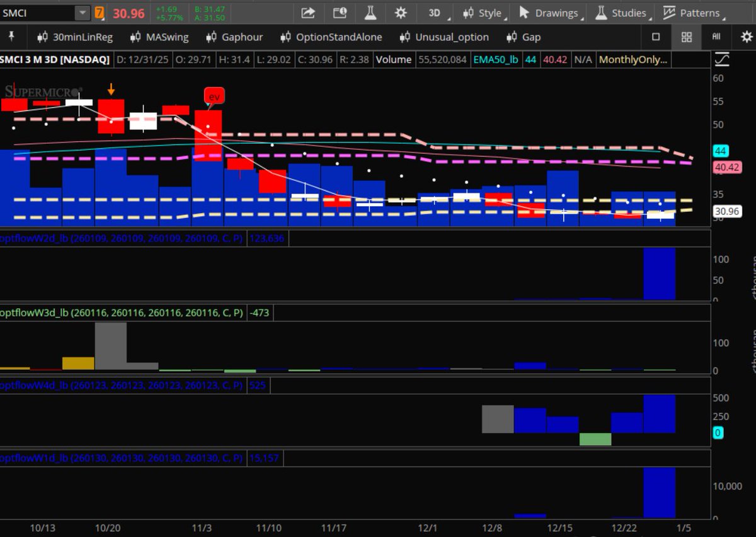Viewport: 756px width, 537px height.
Task: Click the MonthlyOnly study label
Action: click(633, 60)
